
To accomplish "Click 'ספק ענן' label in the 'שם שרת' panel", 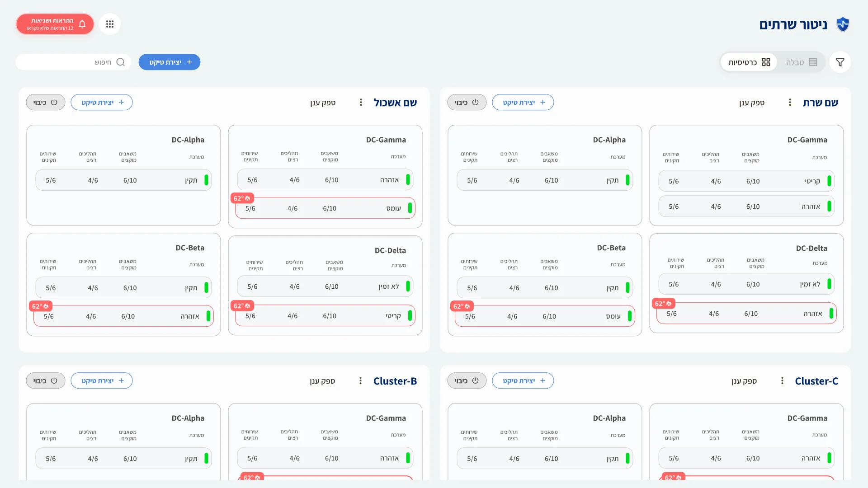I will coord(752,103).
